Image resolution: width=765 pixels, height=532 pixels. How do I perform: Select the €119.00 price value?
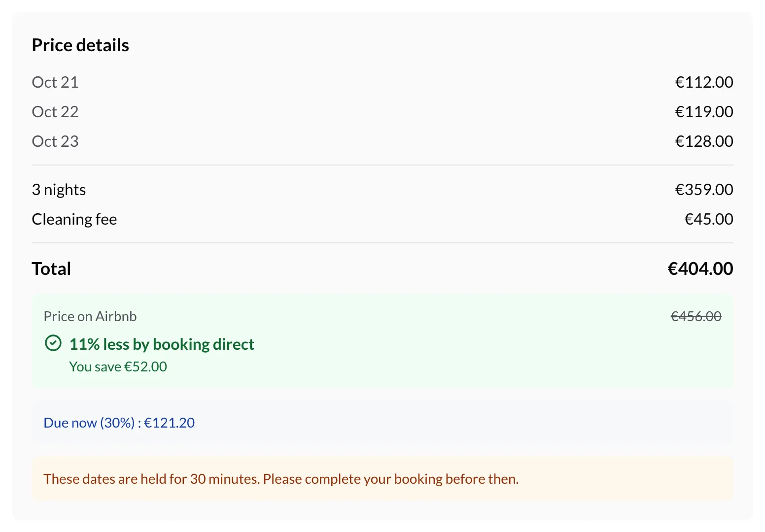(704, 112)
